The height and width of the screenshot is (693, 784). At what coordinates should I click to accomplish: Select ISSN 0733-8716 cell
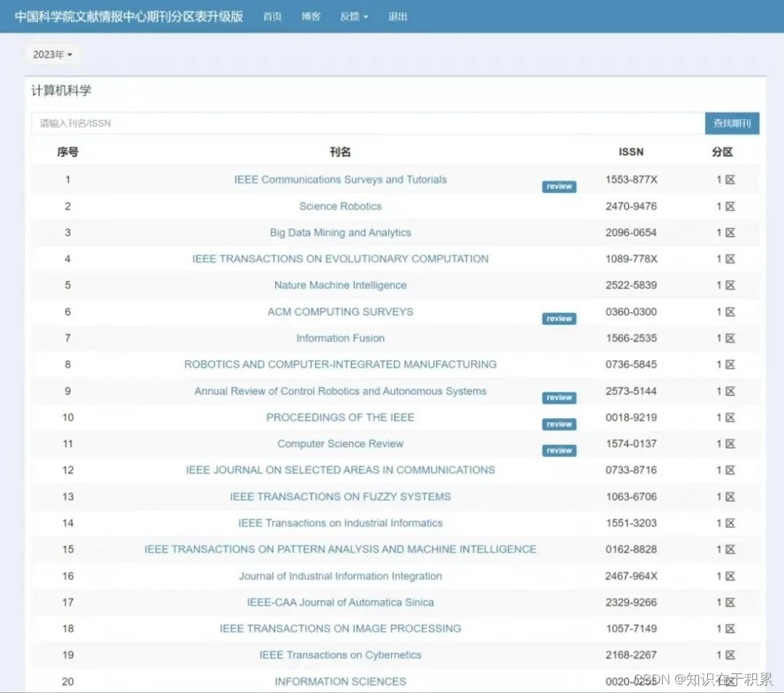coord(631,470)
